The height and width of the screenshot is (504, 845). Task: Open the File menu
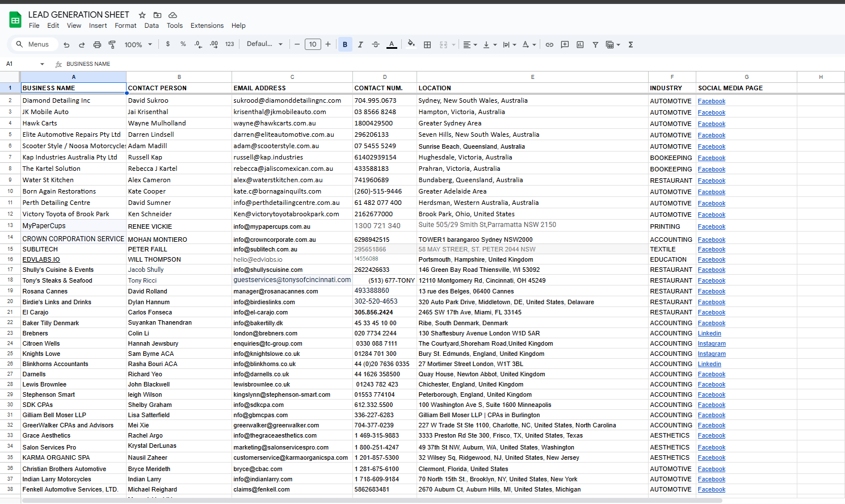34,26
